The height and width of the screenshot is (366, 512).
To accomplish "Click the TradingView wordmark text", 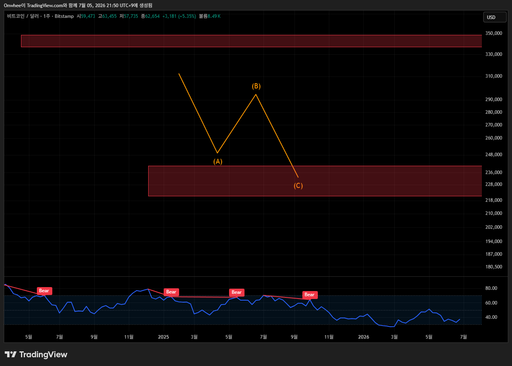I will click(43, 354).
